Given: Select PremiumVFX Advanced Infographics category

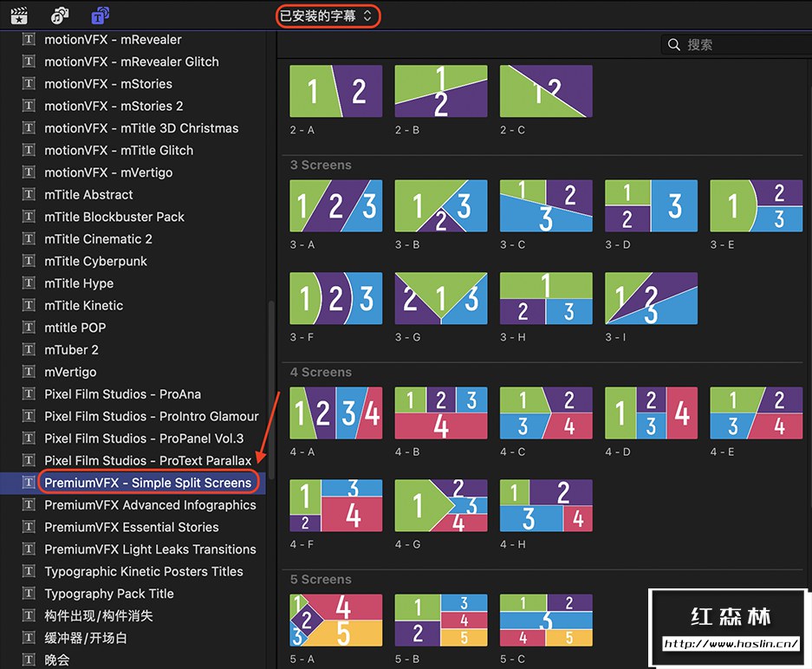Looking at the screenshot, I should click(150, 505).
